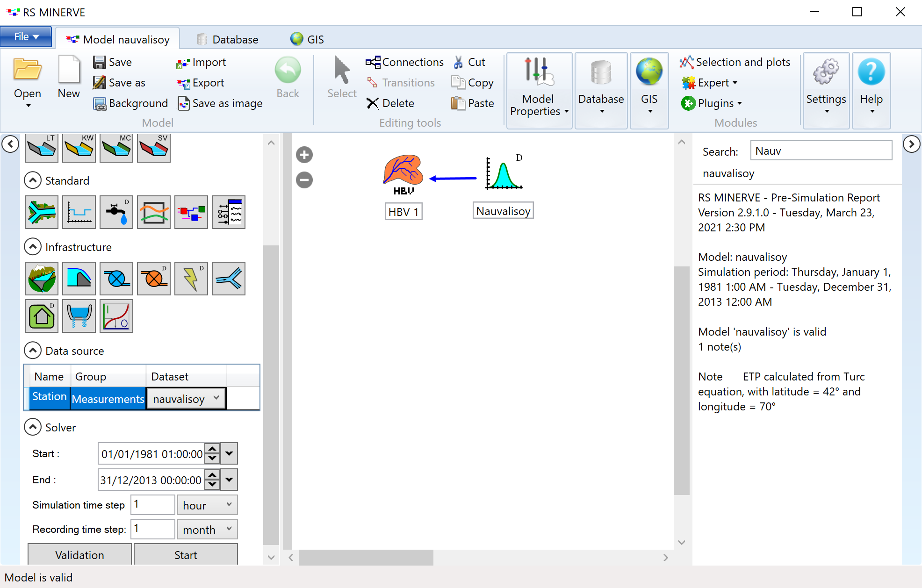The width and height of the screenshot is (922, 588).
Task: Select the Sub-model object icon
Action: [191, 212]
